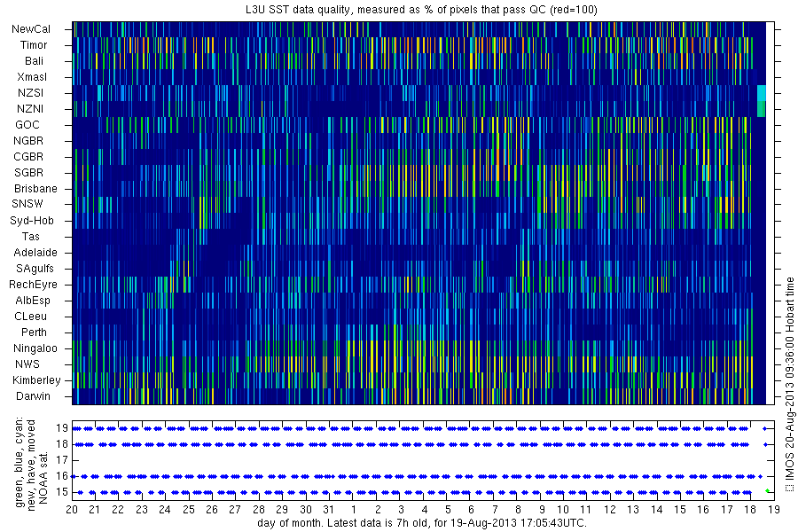Click the RechEyre region label
Image resolution: width=798 pixels, height=532 pixels.
(x=33, y=285)
